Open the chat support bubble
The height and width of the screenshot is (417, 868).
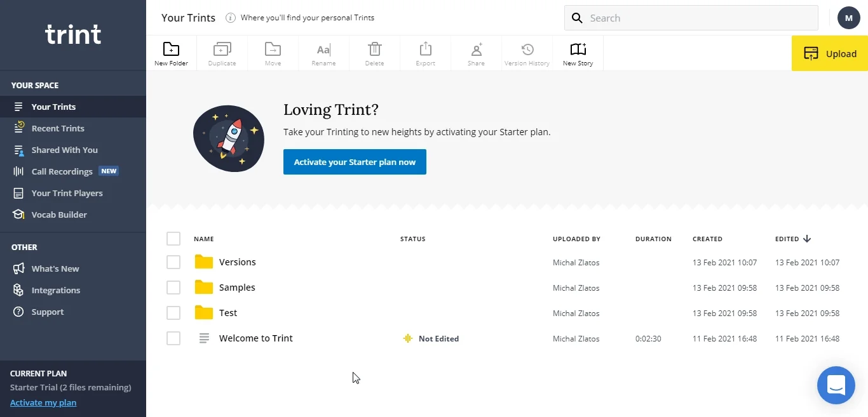point(836,385)
